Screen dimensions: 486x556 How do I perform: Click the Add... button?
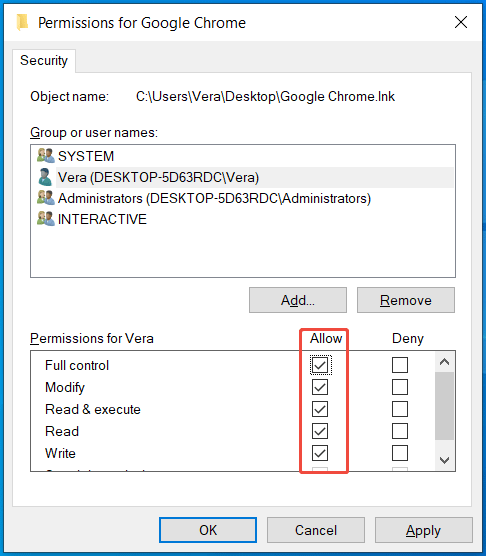pyautogui.click(x=298, y=300)
